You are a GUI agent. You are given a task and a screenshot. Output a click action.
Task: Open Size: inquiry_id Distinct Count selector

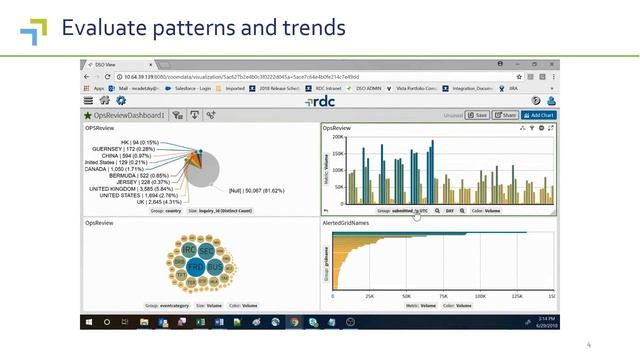tap(220, 211)
